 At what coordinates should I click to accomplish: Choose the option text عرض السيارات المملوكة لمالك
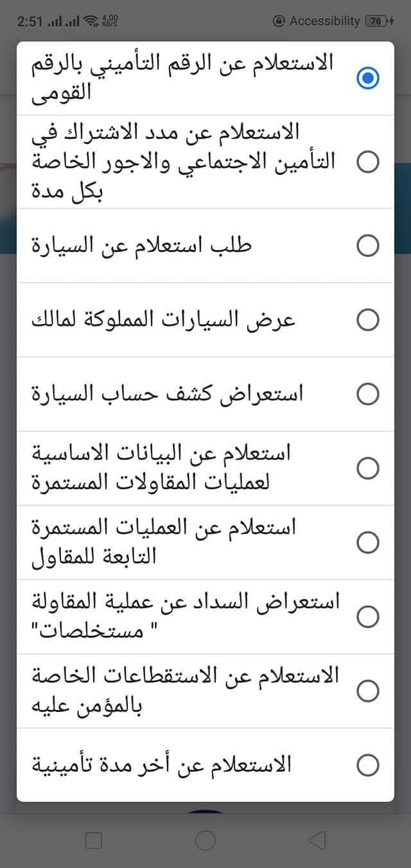tap(164, 319)
